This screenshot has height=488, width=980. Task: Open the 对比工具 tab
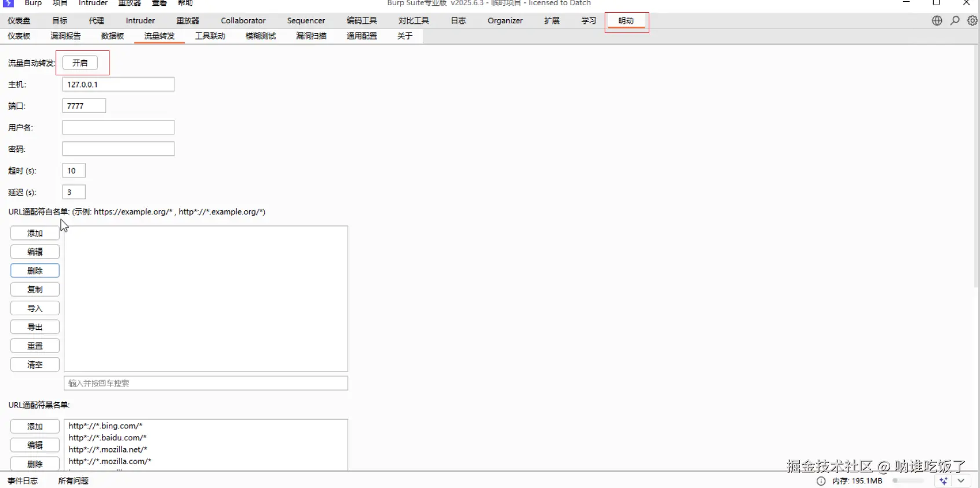414,21
